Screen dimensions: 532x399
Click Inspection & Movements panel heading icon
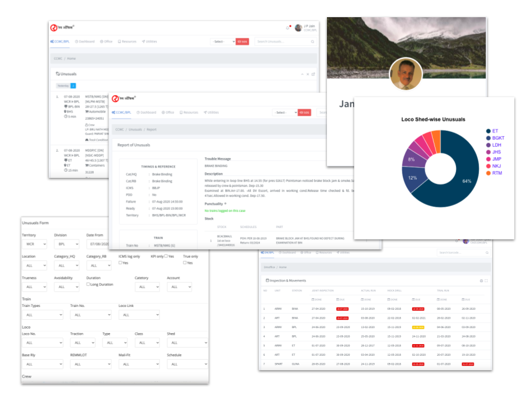267,280
